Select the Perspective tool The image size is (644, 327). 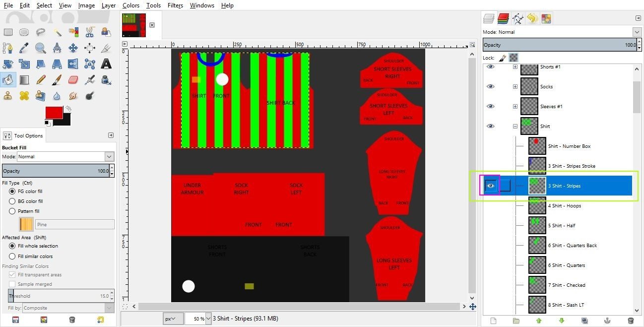pos(57,64)
